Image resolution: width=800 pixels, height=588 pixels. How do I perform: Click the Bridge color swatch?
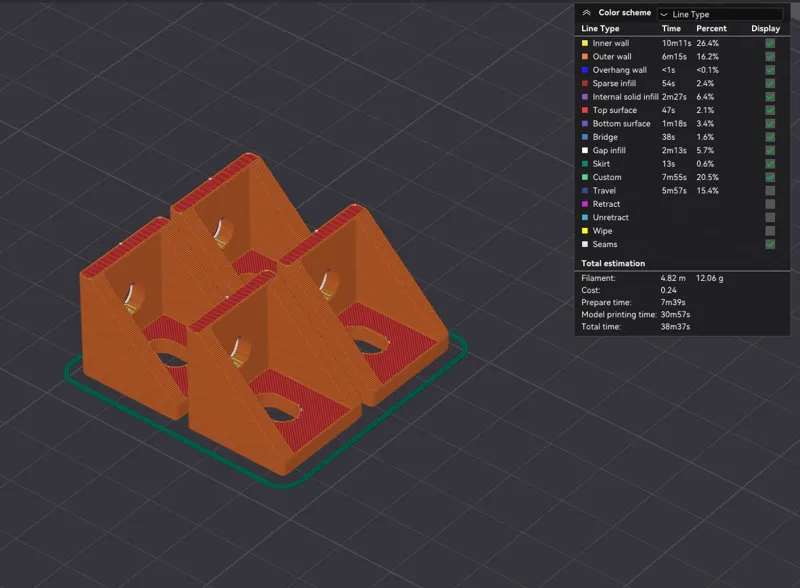coord(585,137)
